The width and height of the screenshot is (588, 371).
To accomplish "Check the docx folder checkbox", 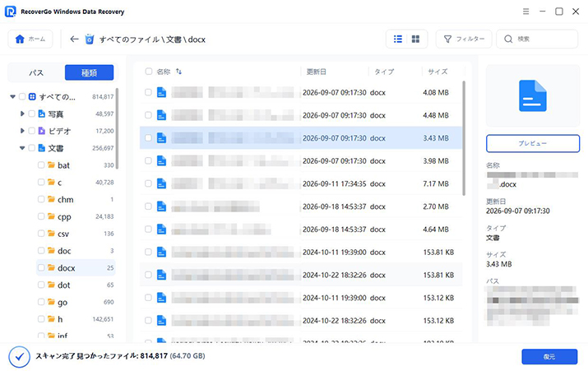I will coord(41,268).
